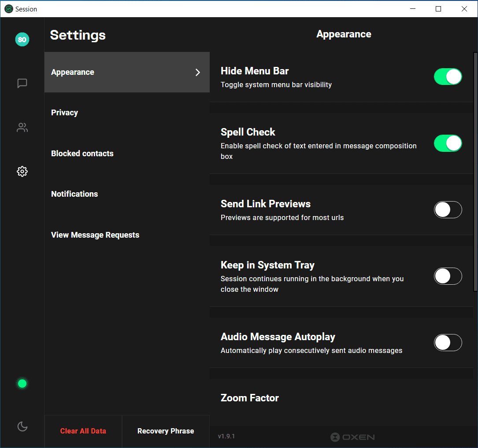Select Blocked contacts in settings list

82,154
